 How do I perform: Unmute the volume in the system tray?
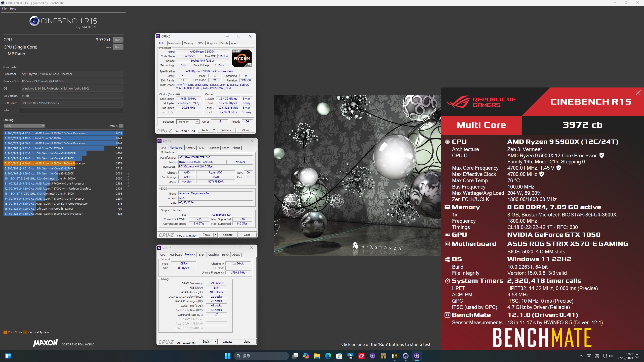point(611,356)
